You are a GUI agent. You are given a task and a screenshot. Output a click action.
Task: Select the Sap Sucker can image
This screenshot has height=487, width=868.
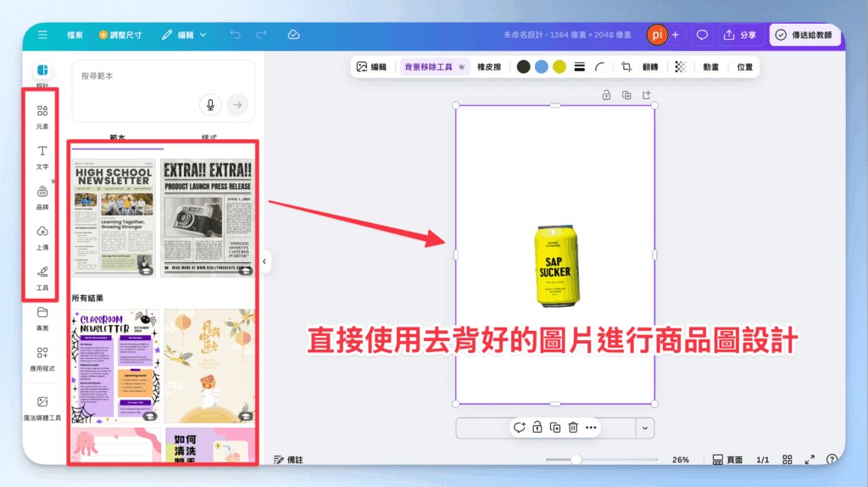pyautogui.click(x=556, y=266)
